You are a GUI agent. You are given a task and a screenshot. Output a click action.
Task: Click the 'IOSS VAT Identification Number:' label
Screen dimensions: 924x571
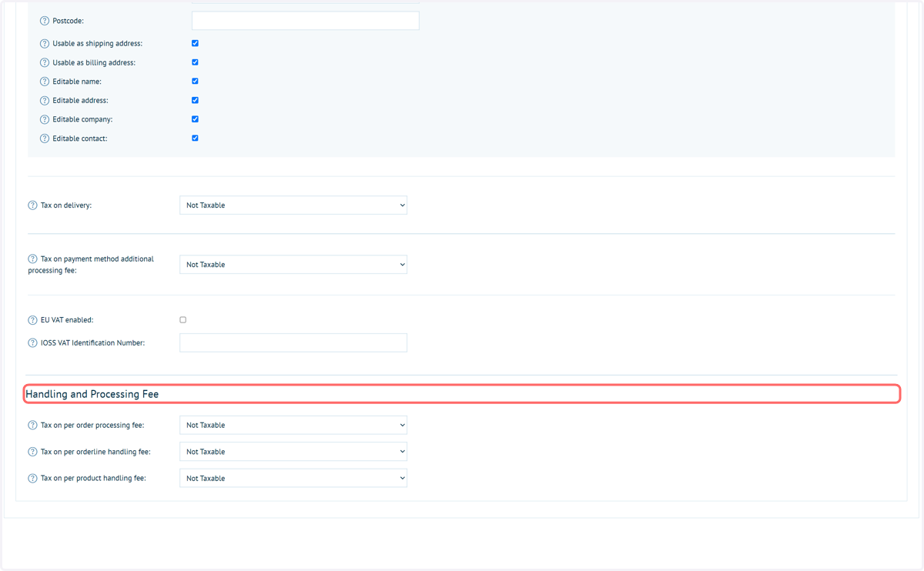click(92, 343)
